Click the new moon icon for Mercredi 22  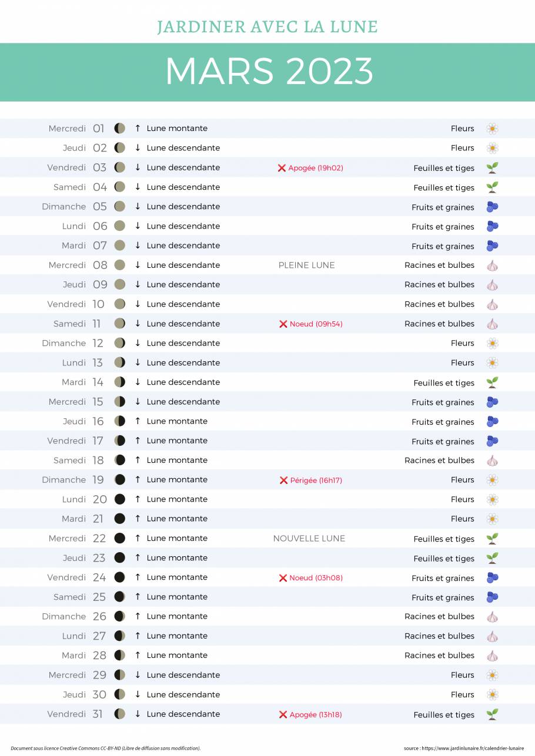pos(120,538)
